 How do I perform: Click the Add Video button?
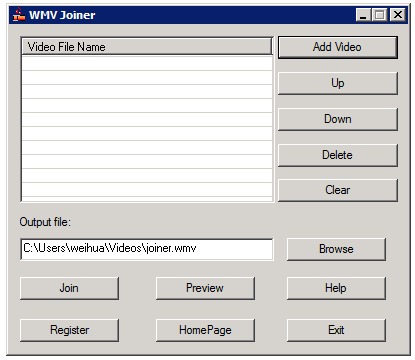tap(338, 47)
